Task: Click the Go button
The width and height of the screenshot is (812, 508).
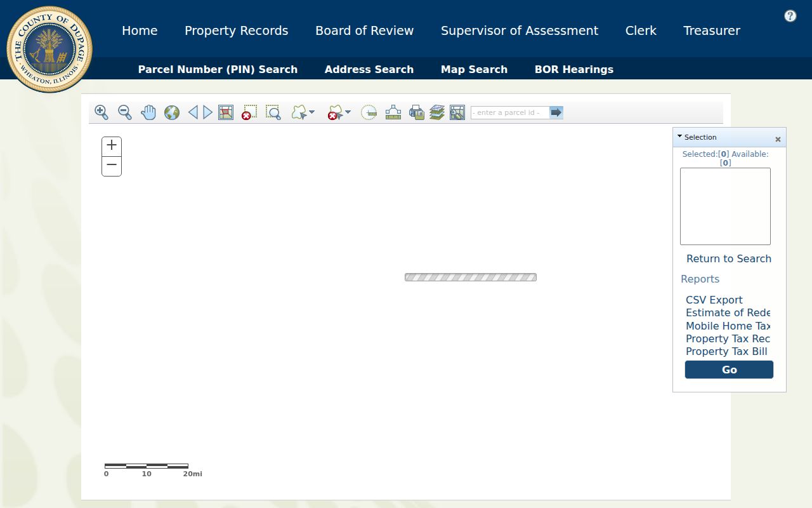Action: point(729,370)
